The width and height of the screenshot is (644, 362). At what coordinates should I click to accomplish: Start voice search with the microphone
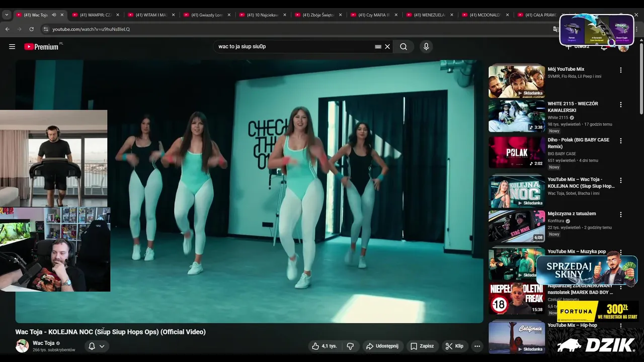[426, 47]
